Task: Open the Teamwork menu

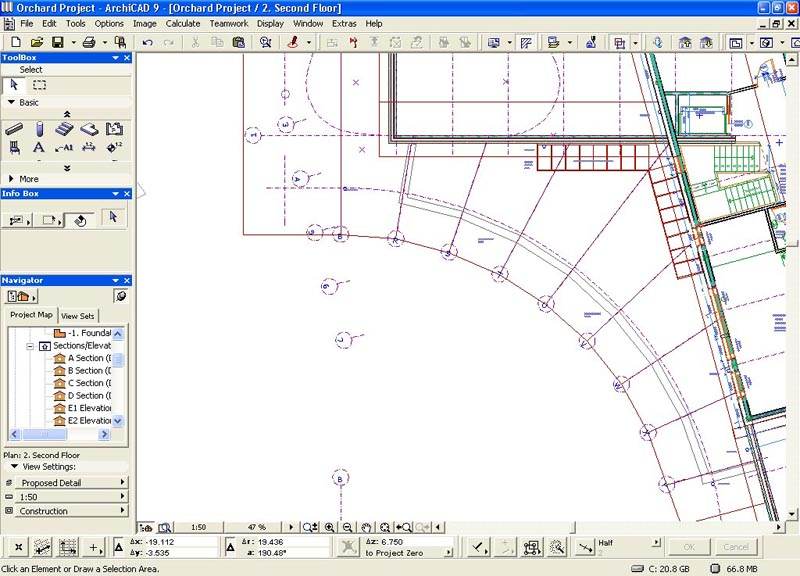Action: [227, 23]
